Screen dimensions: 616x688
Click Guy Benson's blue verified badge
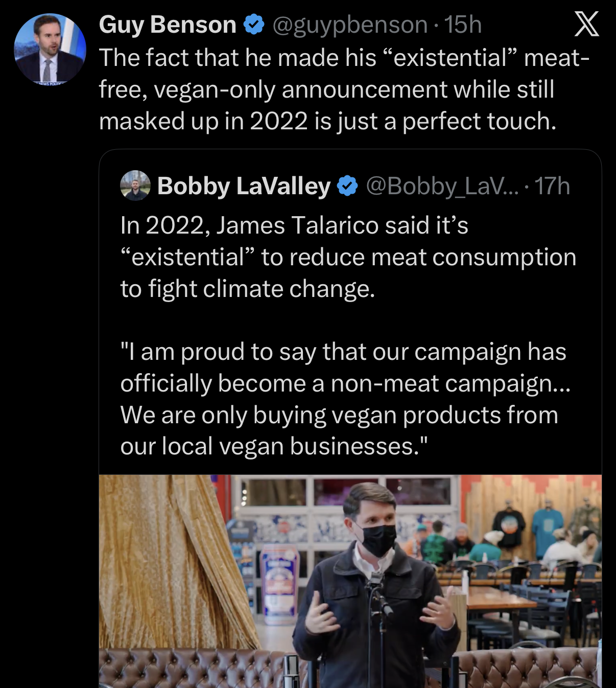point(254,25)
